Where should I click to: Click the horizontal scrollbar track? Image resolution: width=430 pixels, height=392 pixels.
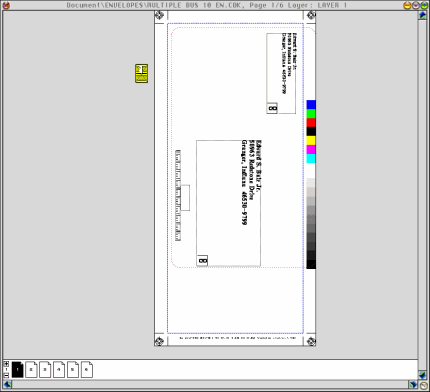(x=210, y=385)
